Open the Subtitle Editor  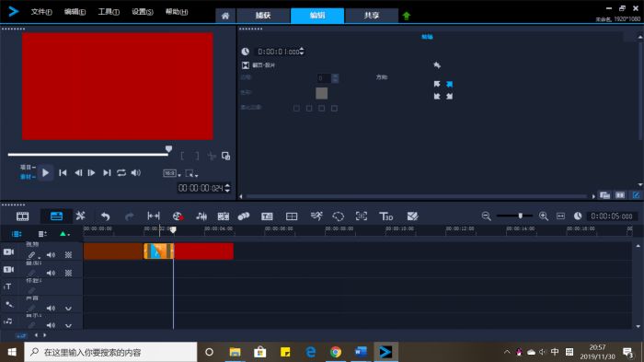pyautogui.click(x=267, y=216)
